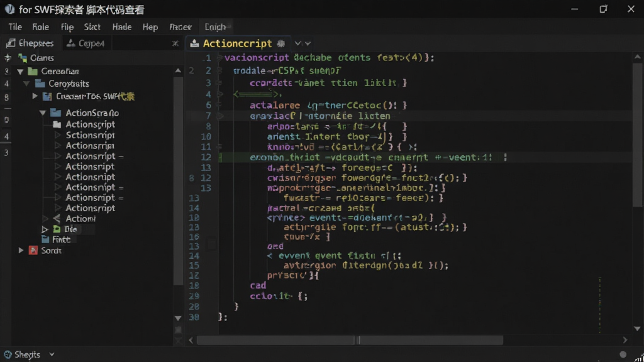This screenshot has width=644, height=362.
Task: Click line number 3 in editor gutter
Action: (x=208, y=83)
